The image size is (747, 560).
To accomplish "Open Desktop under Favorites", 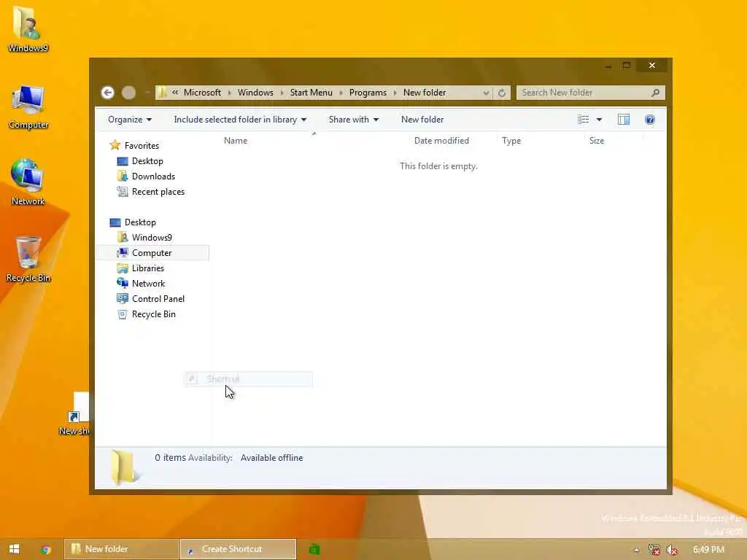I will pos(147,161).
